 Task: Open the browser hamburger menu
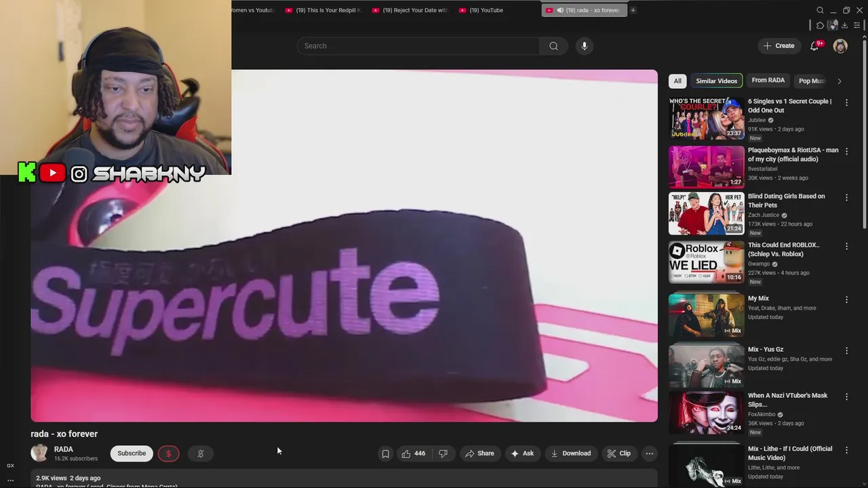[x=857, y=25]
